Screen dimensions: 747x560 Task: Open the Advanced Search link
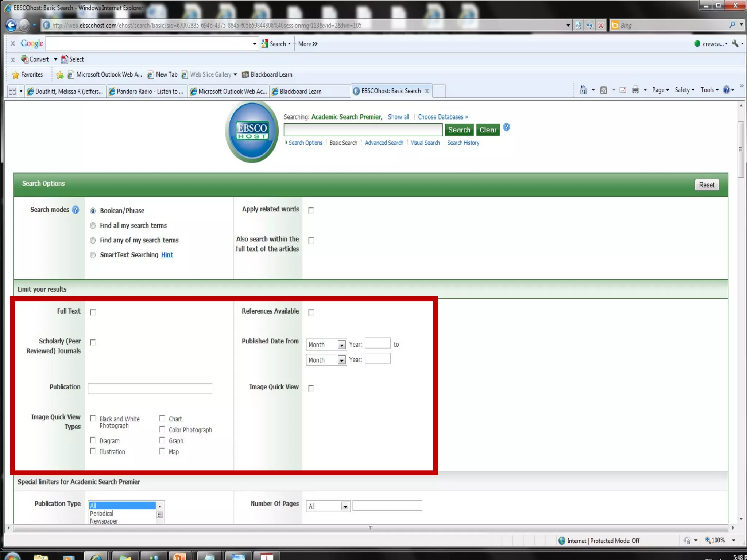point(384,143)
